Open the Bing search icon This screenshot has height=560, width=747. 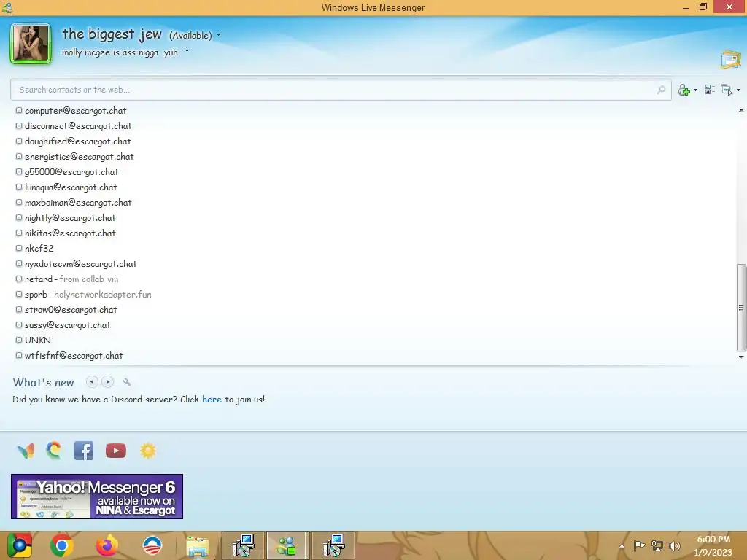coord(54,451)
